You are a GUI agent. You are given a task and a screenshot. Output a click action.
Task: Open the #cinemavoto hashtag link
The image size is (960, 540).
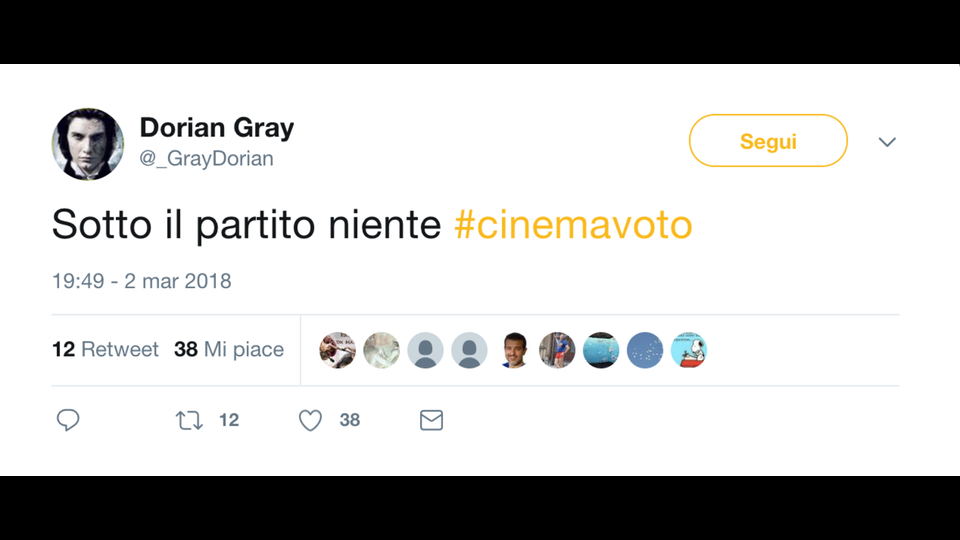(573, 224)
